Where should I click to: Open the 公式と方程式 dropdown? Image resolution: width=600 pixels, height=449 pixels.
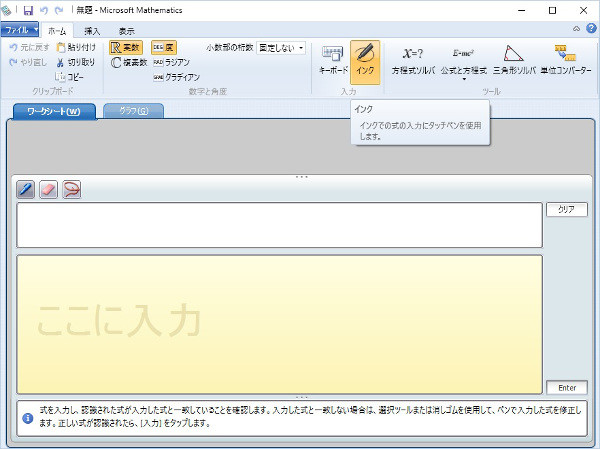point(464,62)
